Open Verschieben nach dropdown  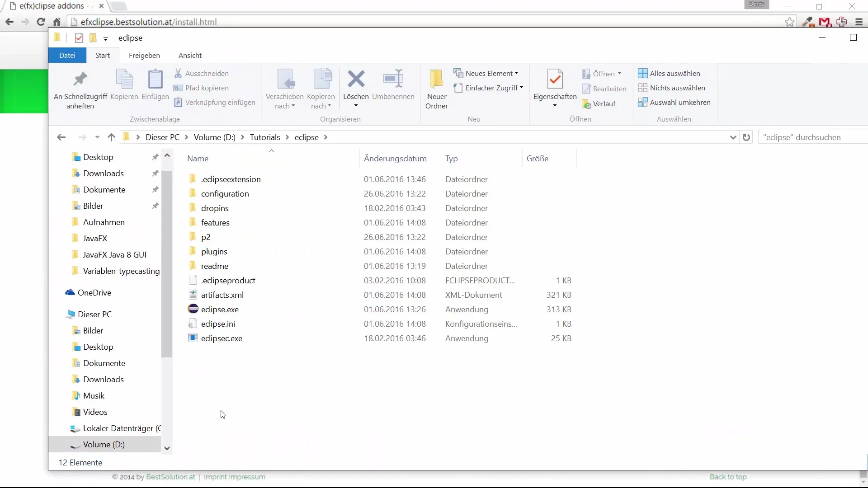coord(284,101)
